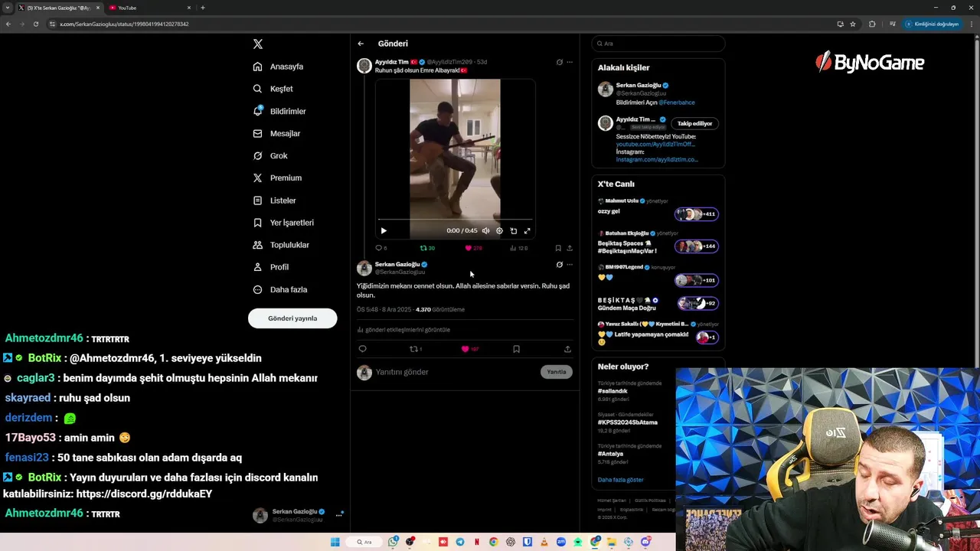The height and width of the screenshot is (551, 980).
Task: Open youtube.com/AyyildizTimOff link
Action: (x=655, y=144)
